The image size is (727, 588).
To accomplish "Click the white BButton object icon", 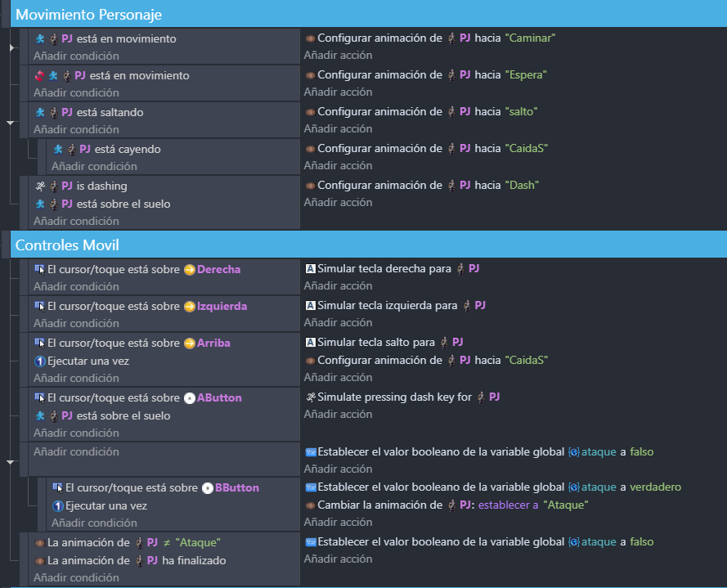I will 207,488.
